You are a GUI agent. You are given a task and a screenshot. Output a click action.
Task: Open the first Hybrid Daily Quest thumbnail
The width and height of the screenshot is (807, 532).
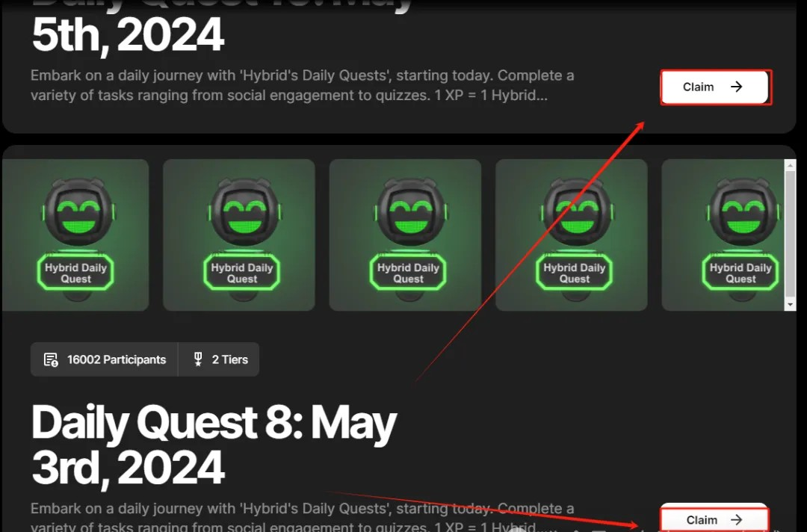pos(75,235)
